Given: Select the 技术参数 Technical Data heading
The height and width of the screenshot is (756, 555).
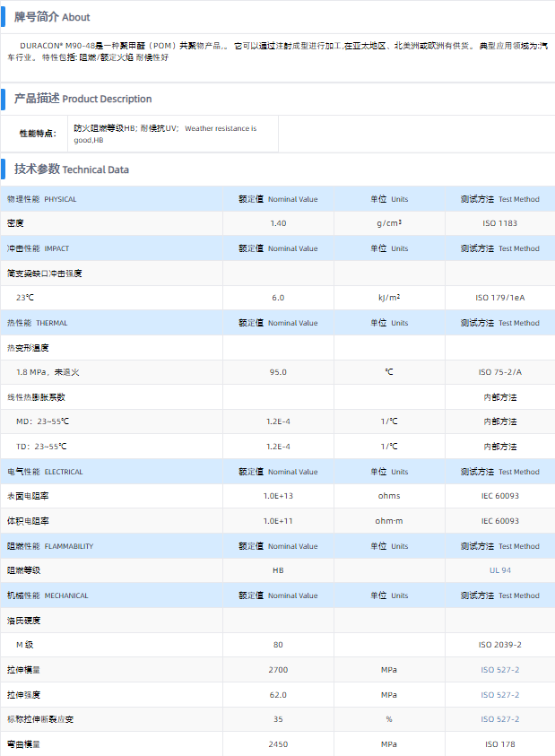Looking at the screenshot, I should click(72, 169).
